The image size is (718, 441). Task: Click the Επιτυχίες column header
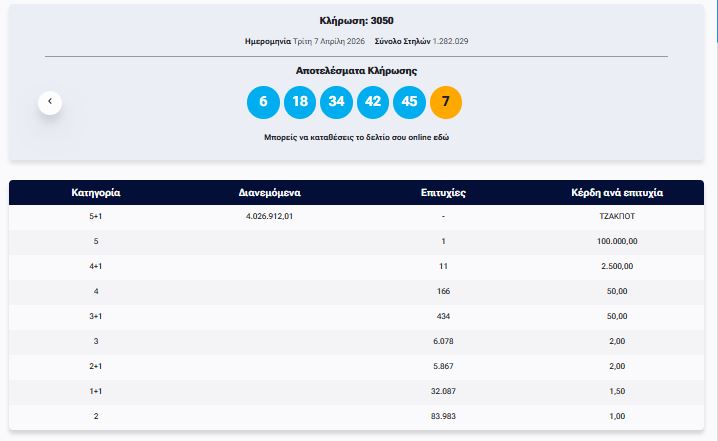(x=444, y=192)
